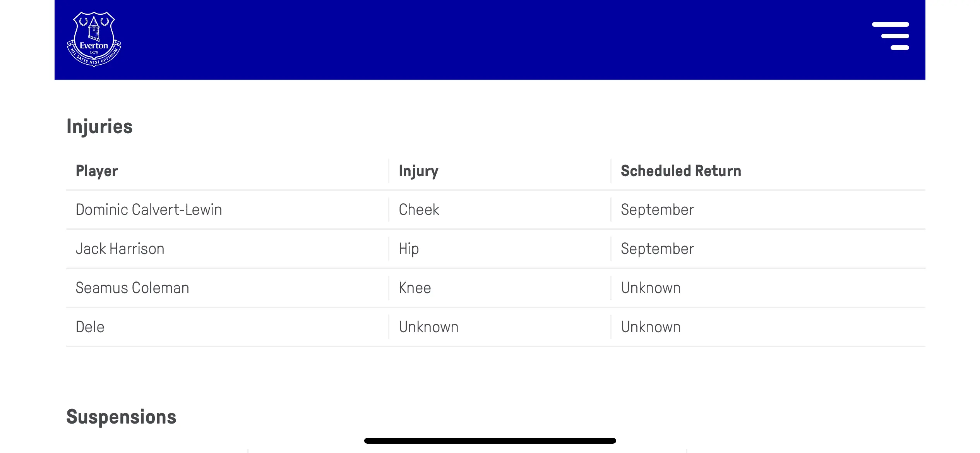Click Dele's Unknown injury cell

coord(428,327)
